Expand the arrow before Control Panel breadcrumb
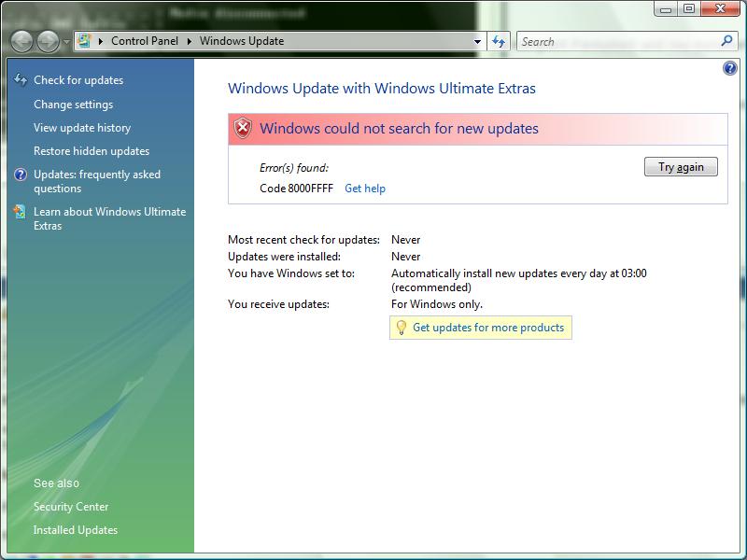Viewport: 747px width, 560px height. (x=101, y=41)
